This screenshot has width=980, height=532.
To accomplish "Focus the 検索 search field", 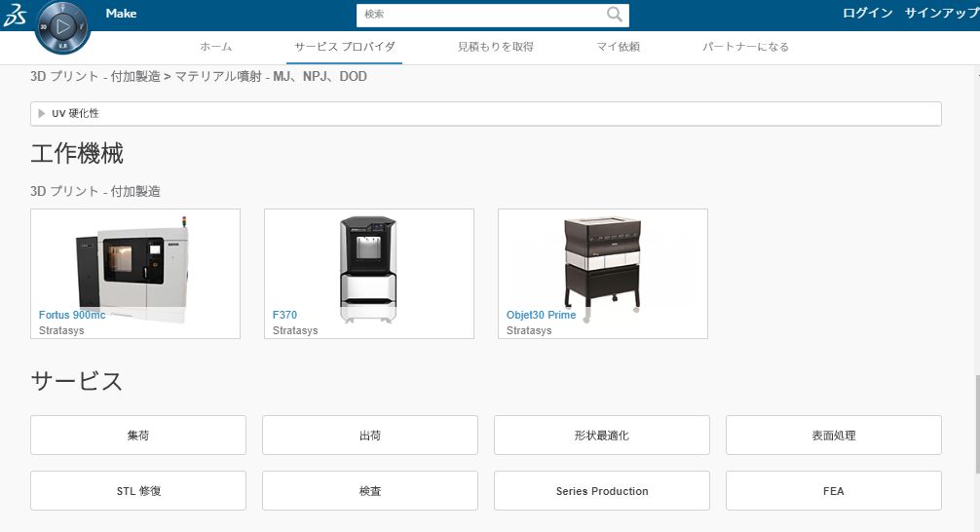I will coord(481,15).
